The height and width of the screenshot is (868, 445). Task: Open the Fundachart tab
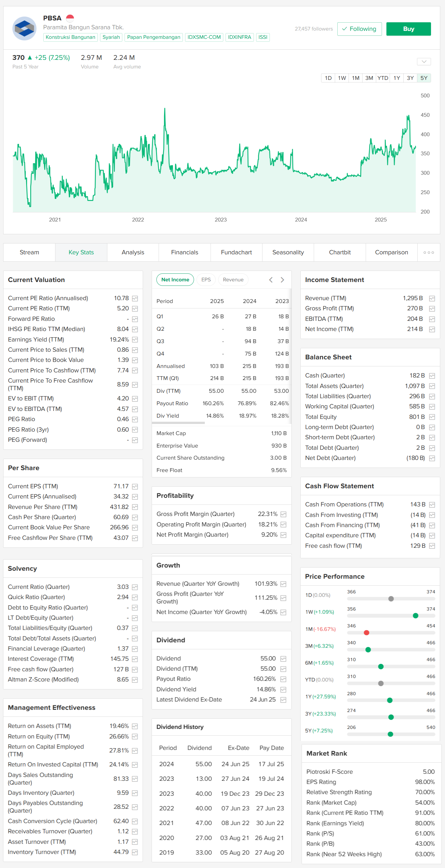236,252
